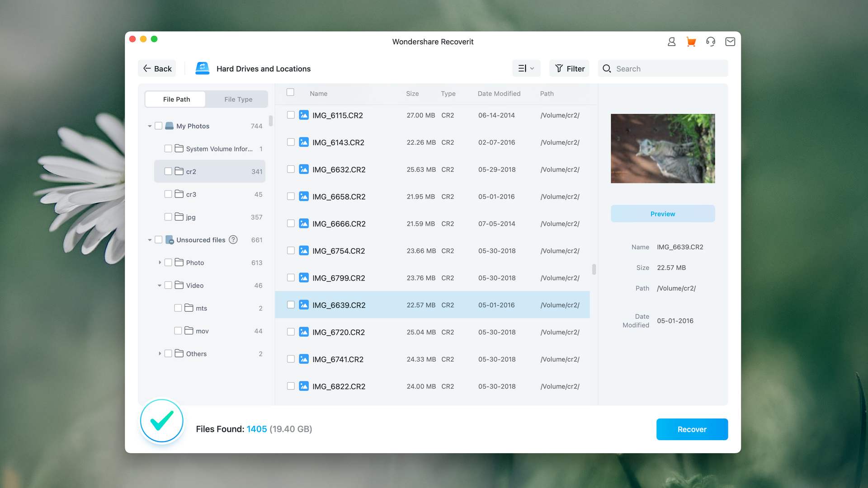
Task: Click the cr3 folder icon
Action: click(x=179, y=194)
